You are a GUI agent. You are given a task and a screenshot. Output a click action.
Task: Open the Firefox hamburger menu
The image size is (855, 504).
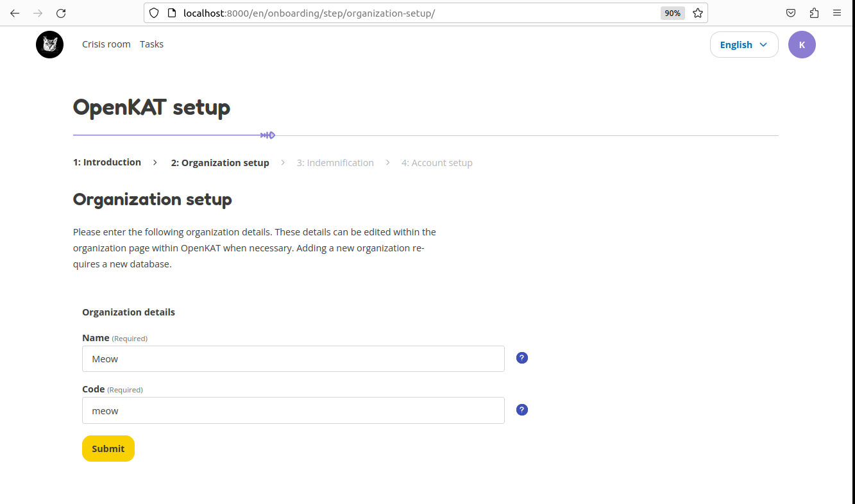click(837, 13)
